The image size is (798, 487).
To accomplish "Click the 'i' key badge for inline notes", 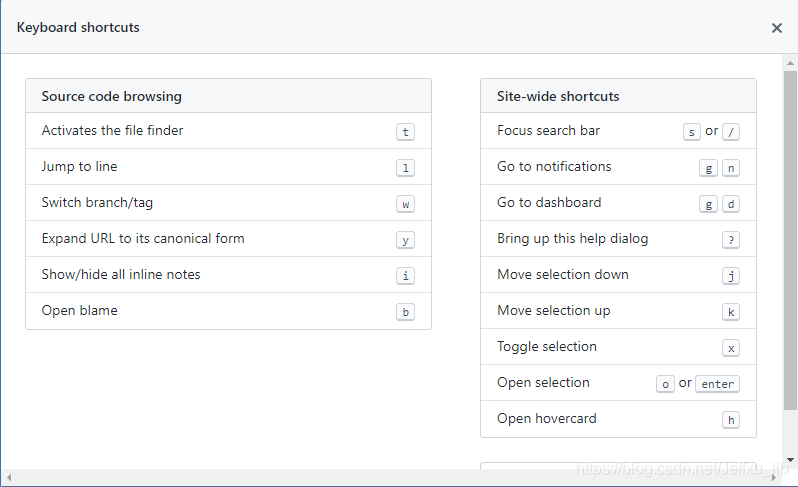I will coord(405,276).
